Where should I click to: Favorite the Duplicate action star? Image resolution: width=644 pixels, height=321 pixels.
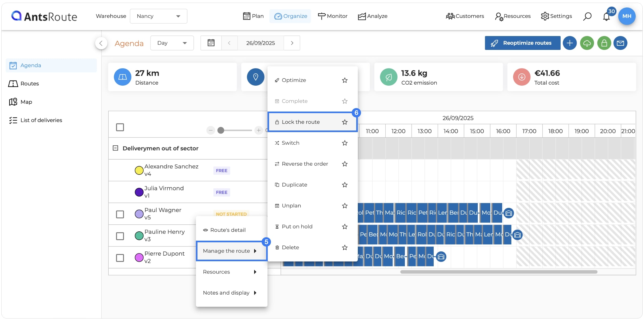point(345,185)
